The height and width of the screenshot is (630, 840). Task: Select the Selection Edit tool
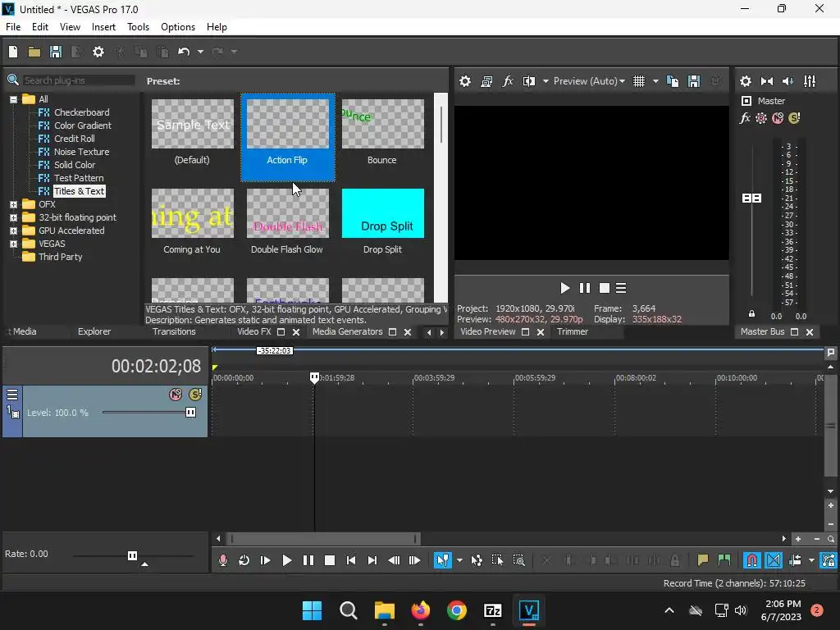click(497, 560)
